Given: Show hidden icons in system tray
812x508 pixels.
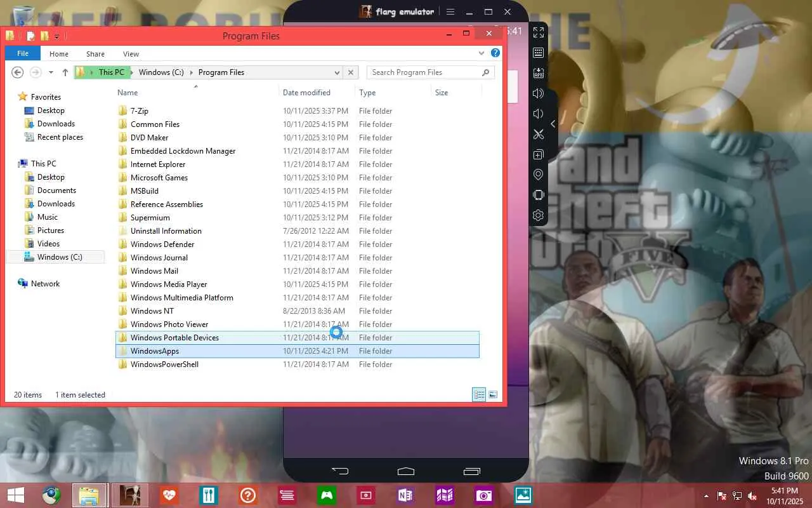Looking at the screenshot, I should pos(707,496).
